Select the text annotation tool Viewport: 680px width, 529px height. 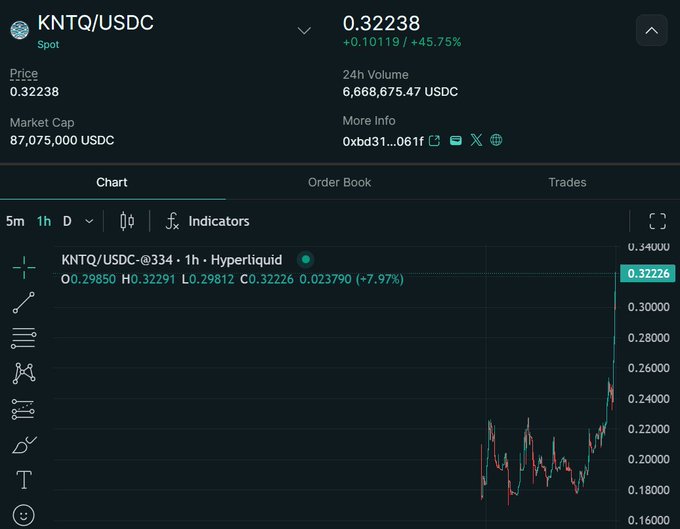pyautogui.click(x=24, y=480)
